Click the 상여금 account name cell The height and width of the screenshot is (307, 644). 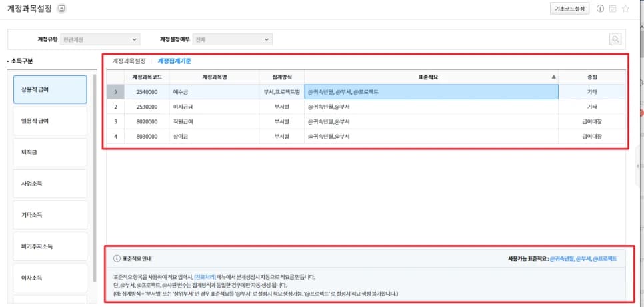[214, 137]
